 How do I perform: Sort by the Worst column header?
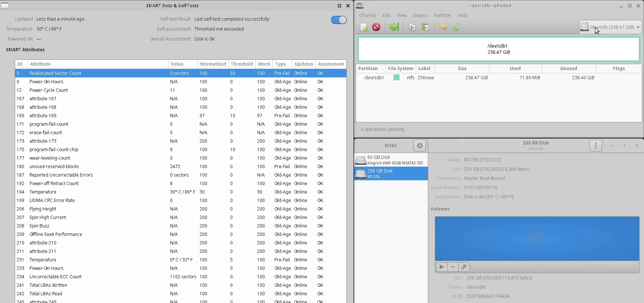point(264,64)
